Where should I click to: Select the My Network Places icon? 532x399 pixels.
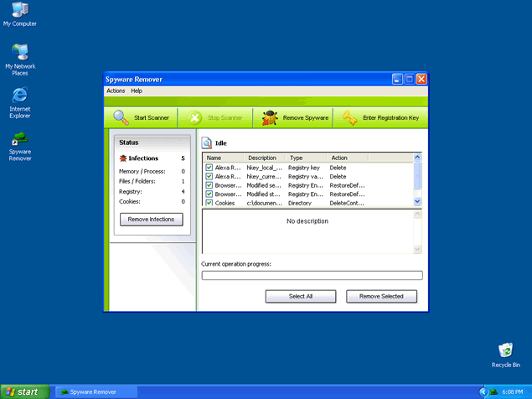19,51
